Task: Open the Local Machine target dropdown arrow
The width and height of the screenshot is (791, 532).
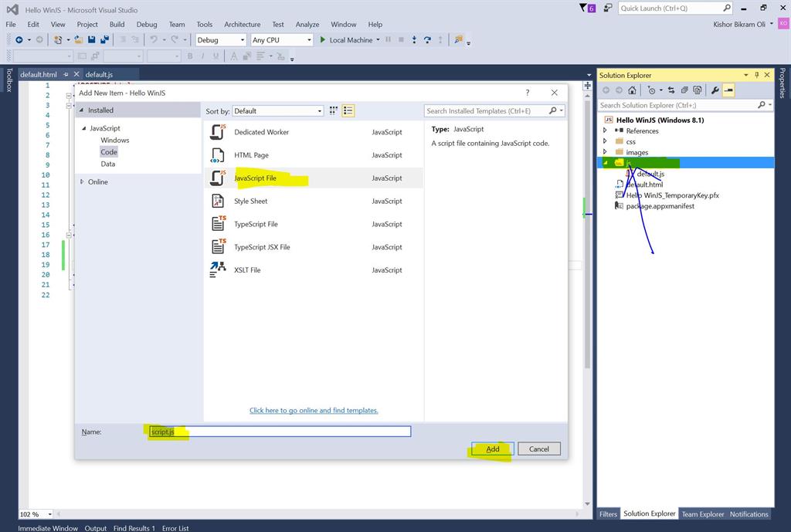Action: click(x=378, y=40)
